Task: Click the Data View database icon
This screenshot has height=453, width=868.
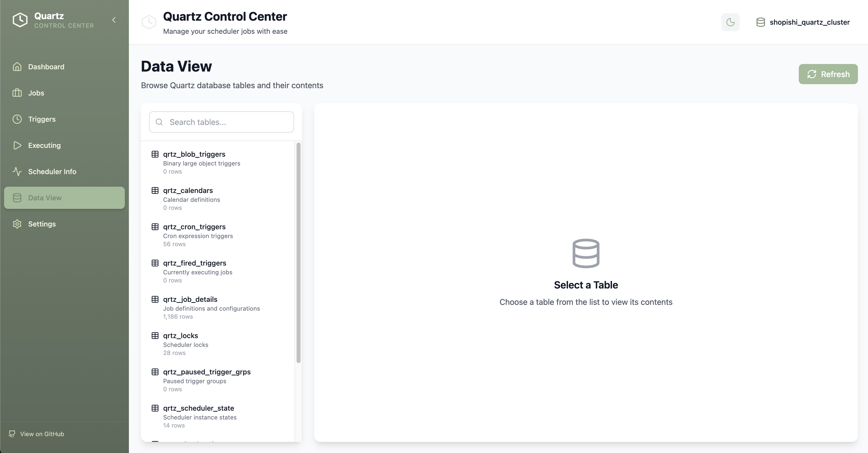Action: tap(17, 198)
